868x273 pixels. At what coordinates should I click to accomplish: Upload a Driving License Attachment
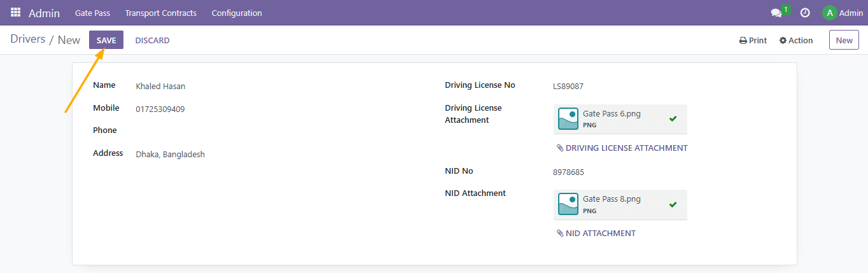tap(622, 148)
